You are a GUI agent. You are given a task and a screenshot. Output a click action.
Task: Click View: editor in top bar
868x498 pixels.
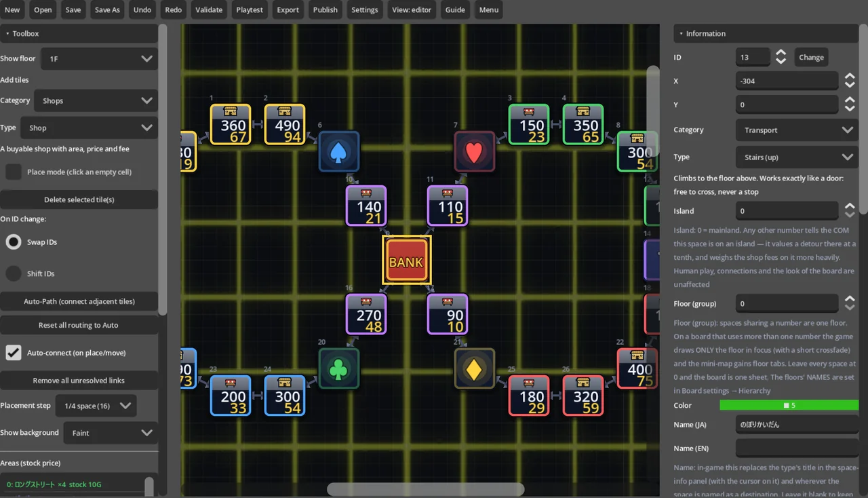(412, 9)
